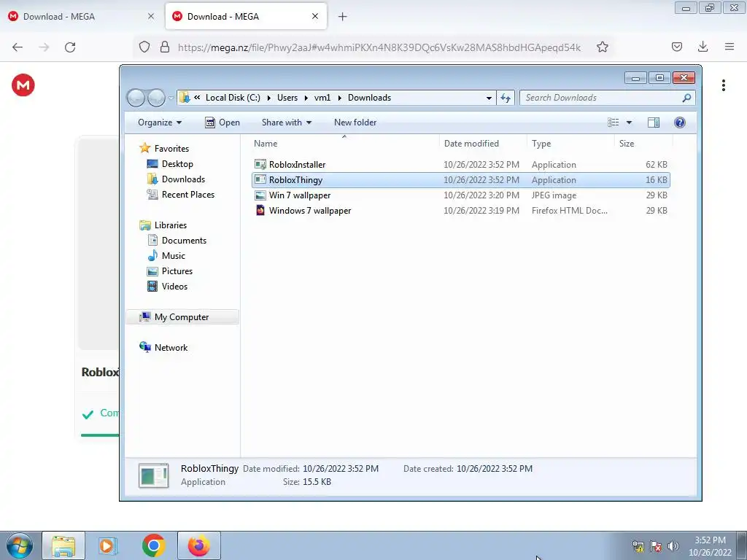Screen dimensions: 747x560
Task: Open the Videos library
Action: click(167, 286)
